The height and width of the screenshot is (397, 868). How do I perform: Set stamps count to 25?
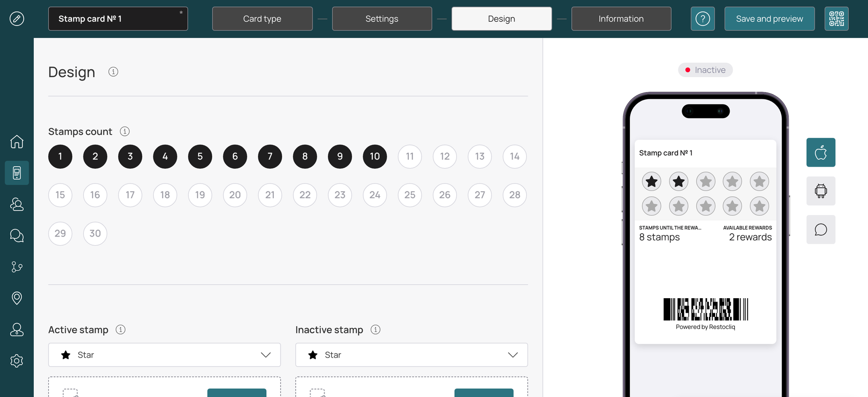[x=410, y=195]
